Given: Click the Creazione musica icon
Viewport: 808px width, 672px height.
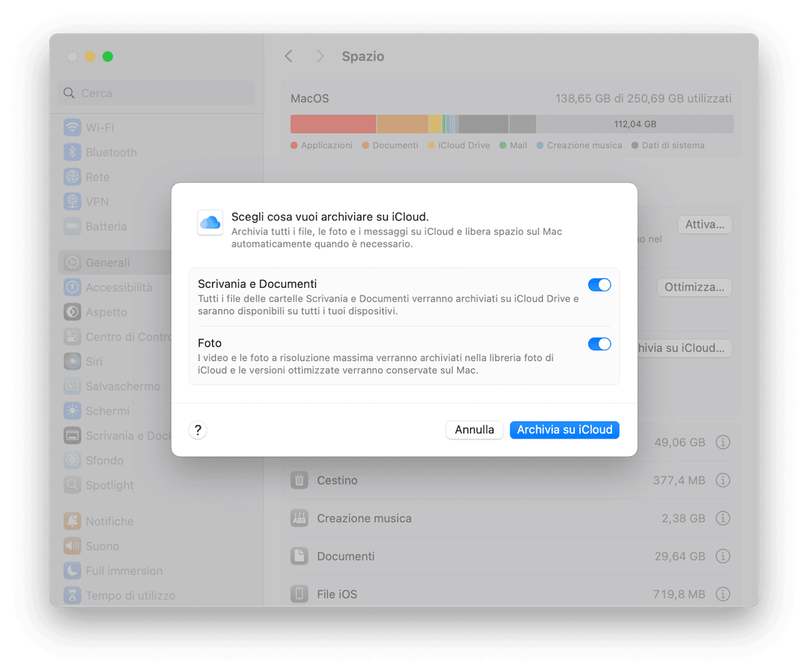Looking at the screenshot, I should pyautogui.click(x=300, y=518).
